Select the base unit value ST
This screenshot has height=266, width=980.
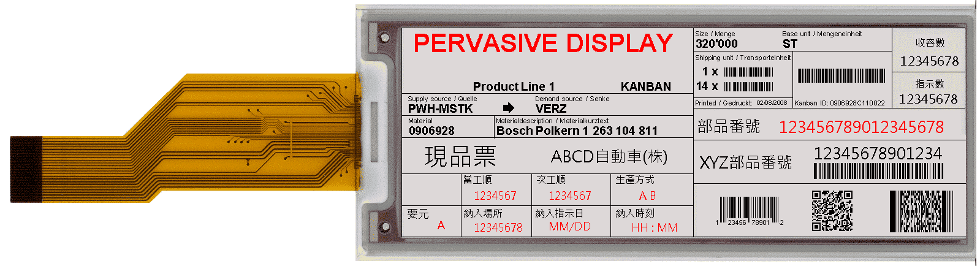pyautogui.click(x=789, y=44)
